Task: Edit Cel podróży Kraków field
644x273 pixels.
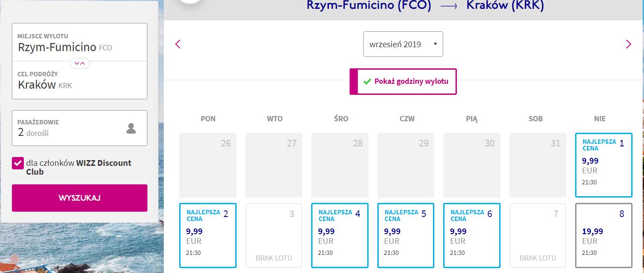Action: (x=79, y=80)
